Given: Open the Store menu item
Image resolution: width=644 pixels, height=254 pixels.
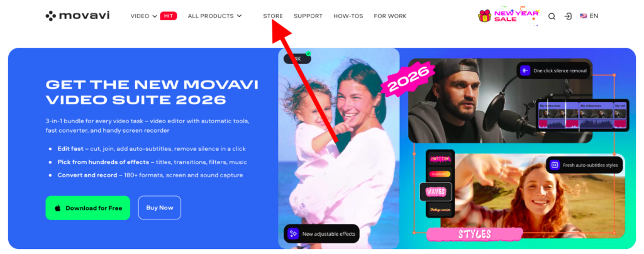Looking at the screenshot, I should point(273,16).
